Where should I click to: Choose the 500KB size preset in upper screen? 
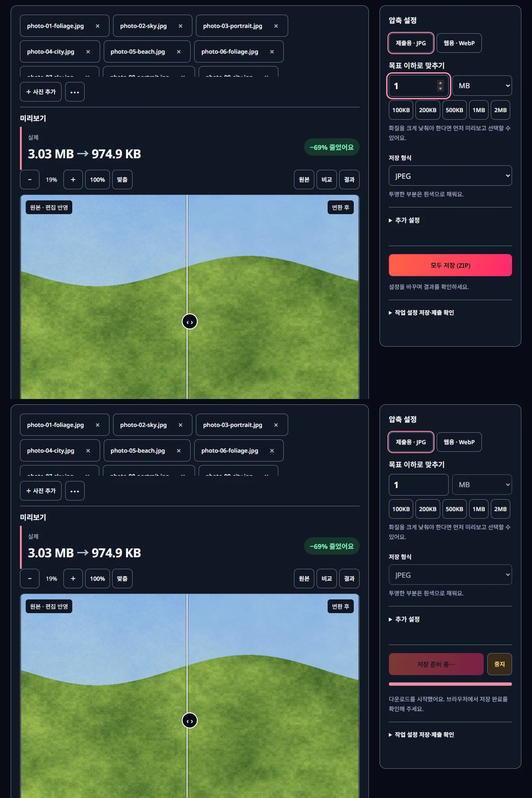[454, 110]
